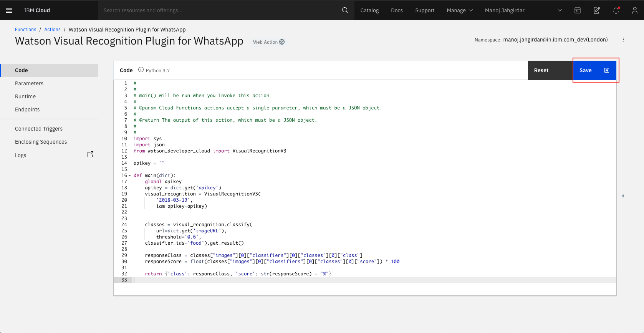Click the Web Action disabled icon
Image resolution: width=644 pixels, height=333 pixels.
click(x=282, y=42)
